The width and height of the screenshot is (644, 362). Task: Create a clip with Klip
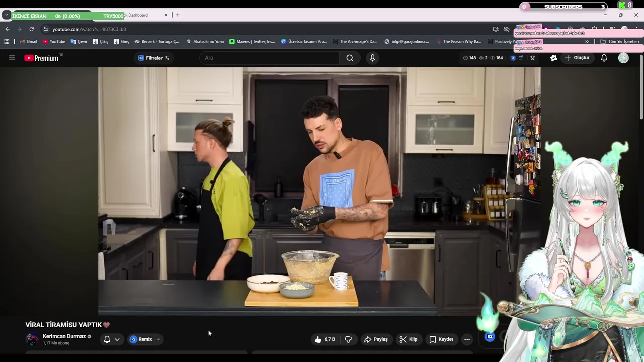tap(408, 339)
